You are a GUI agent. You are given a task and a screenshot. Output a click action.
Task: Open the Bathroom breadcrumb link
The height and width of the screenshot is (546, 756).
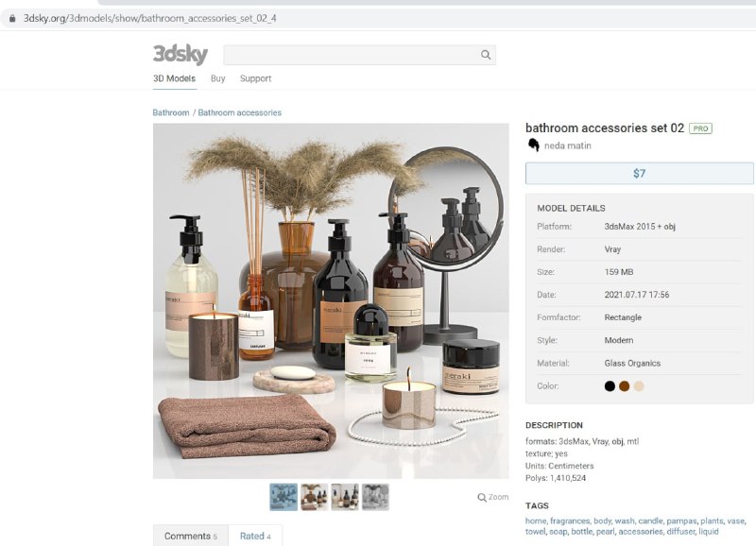click(171, 112)
